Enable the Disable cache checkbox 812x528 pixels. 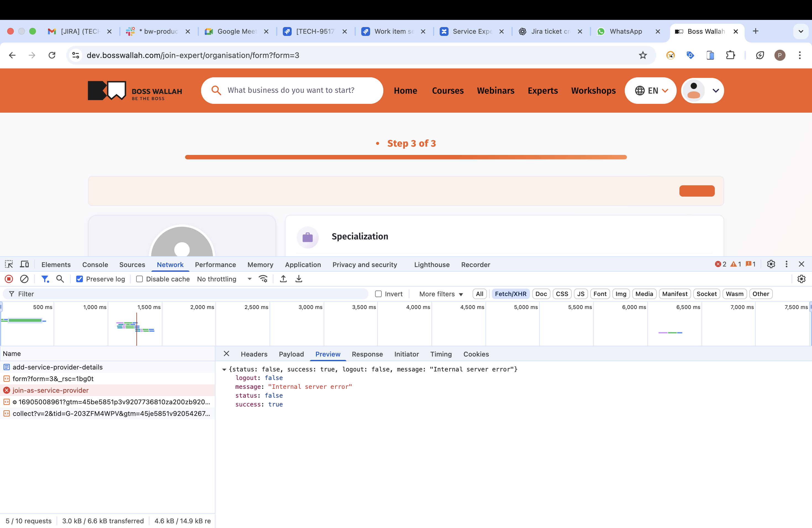[139, 279]
